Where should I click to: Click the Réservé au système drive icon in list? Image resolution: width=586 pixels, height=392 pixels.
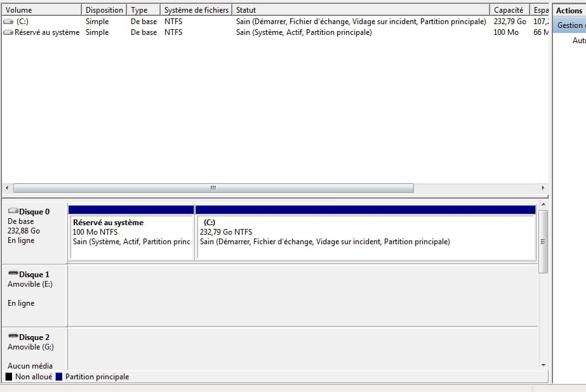pyautogui.click(x=8, y=32)
